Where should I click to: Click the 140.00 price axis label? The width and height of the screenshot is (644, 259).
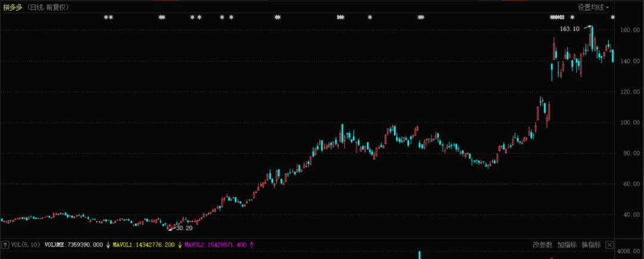pos(631,61)
